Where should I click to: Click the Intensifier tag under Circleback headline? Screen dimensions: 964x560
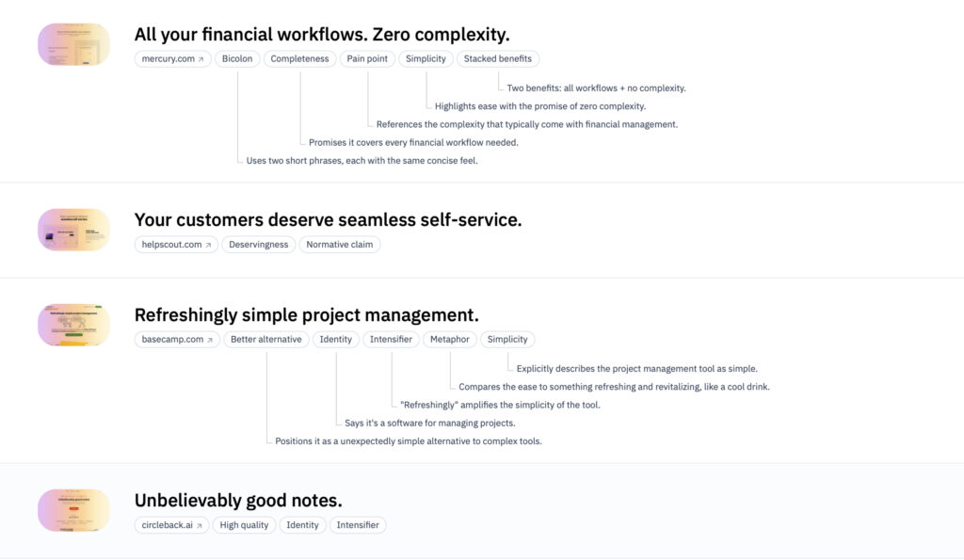(x=358, y=525)
